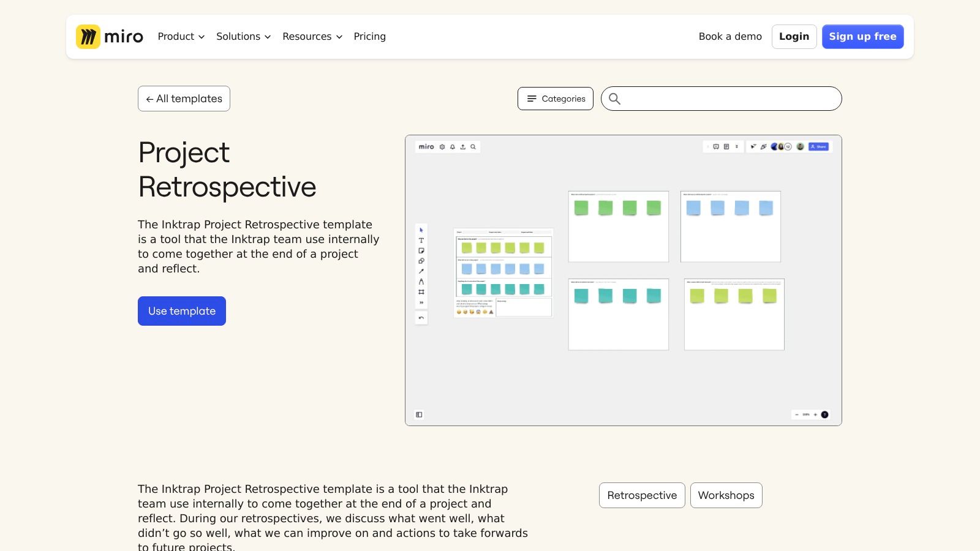This screenshot has height=551, width=980.
Task: Select the Sticky note tool in preview
Action: tap(421, 251)
